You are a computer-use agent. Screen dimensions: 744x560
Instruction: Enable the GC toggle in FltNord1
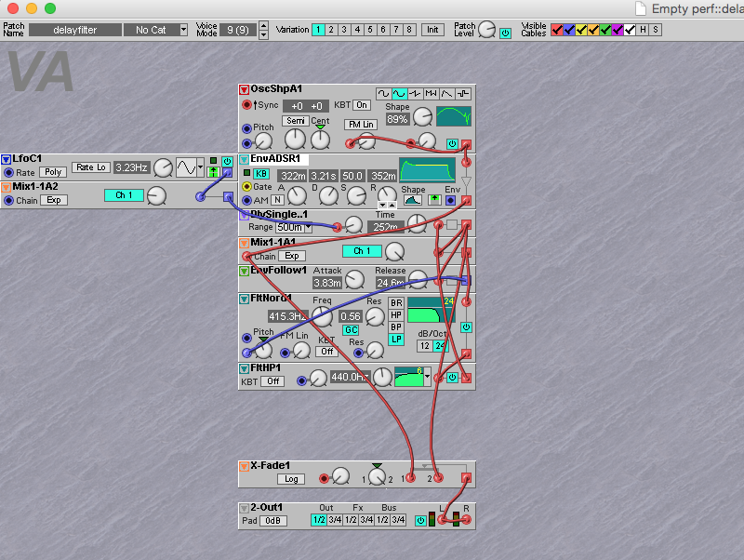pos(351,330)
